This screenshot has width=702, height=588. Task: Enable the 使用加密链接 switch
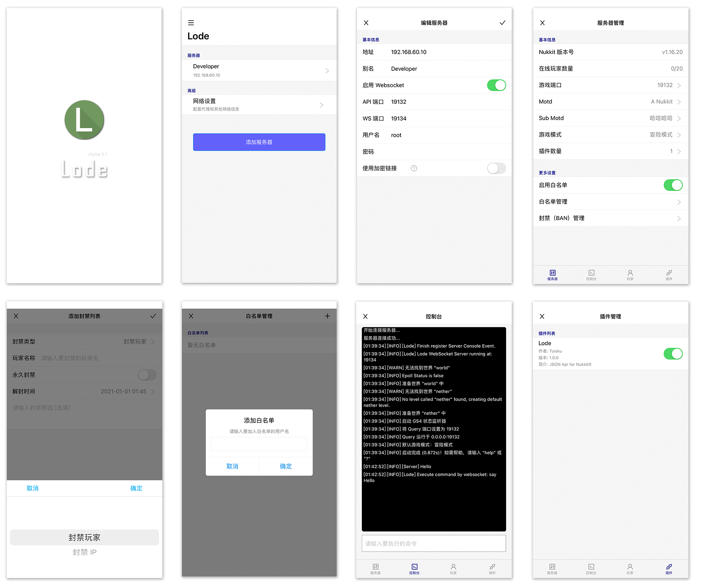click(496, 168)
